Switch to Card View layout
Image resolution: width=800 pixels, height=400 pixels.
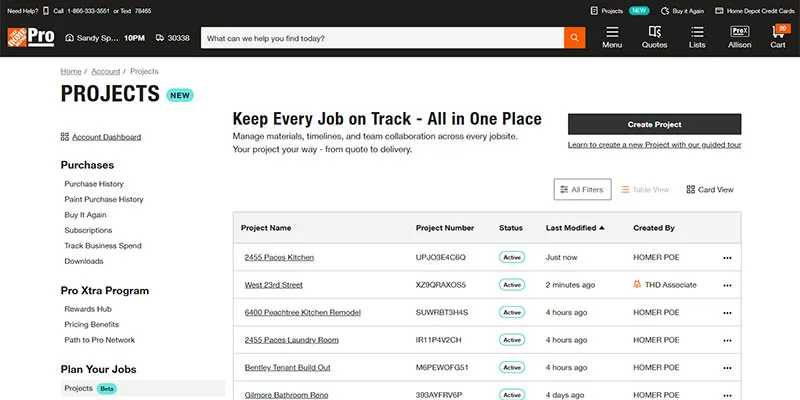click(710, 189)
